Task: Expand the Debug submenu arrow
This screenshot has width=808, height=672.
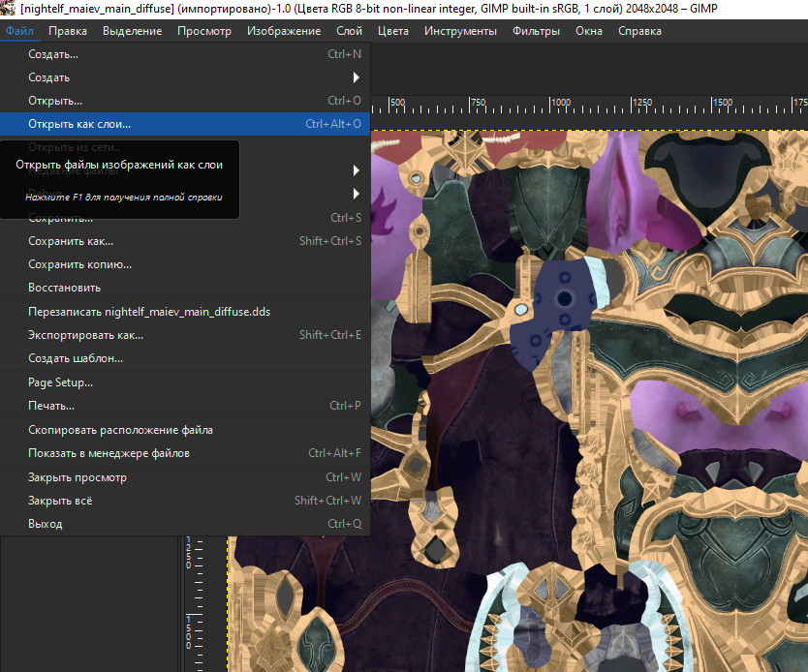Action: [356, 193]
